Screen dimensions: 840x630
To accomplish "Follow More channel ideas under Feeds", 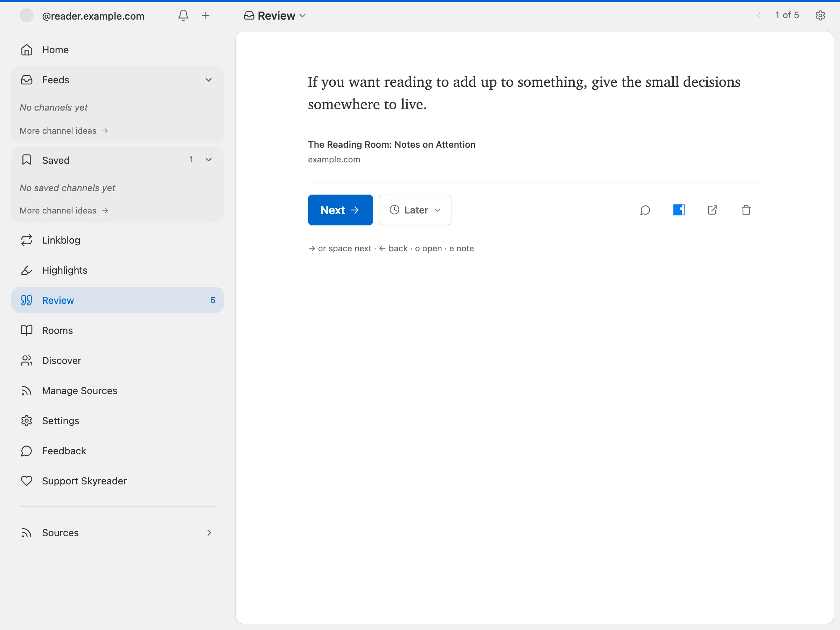I will (x=64, y=131).
